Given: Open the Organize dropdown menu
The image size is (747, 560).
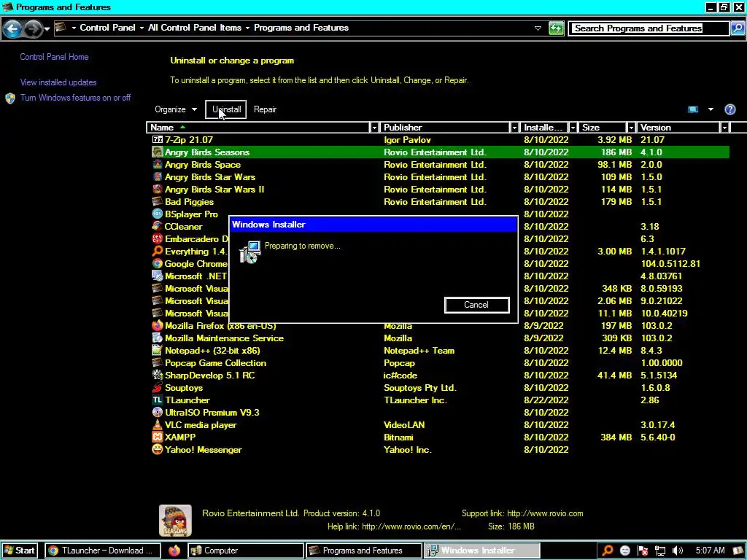Looking at the screenshot, I should click(x=175, y=109).
